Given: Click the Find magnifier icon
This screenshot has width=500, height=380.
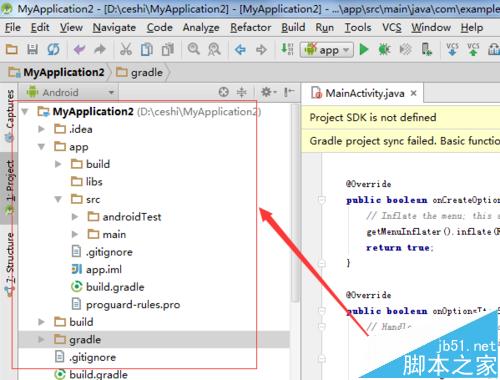Looking at the screenshot, I should 194,49.
